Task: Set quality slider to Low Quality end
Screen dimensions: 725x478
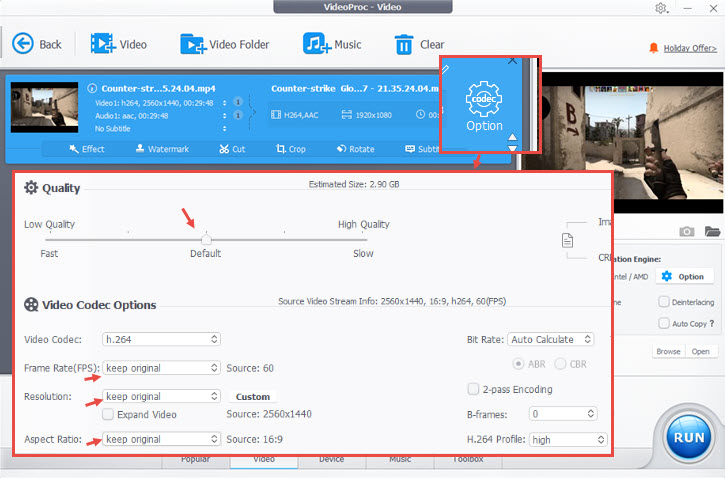Action: (x=47, y=239)
